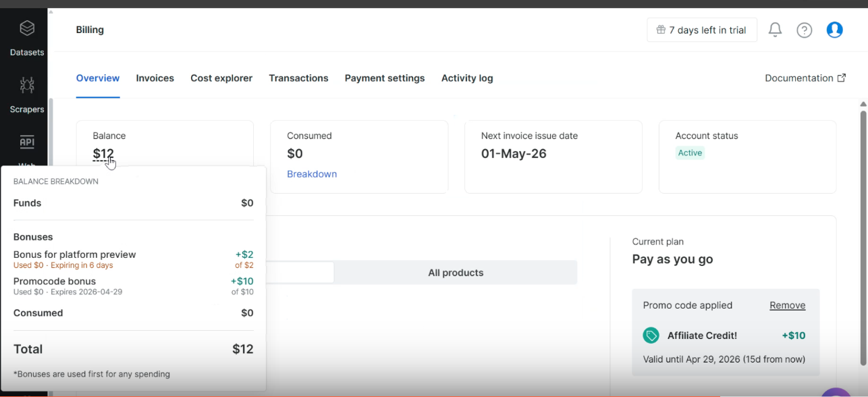Click the scrollbar up arrow
868x397 pixels.
[863, 105]
